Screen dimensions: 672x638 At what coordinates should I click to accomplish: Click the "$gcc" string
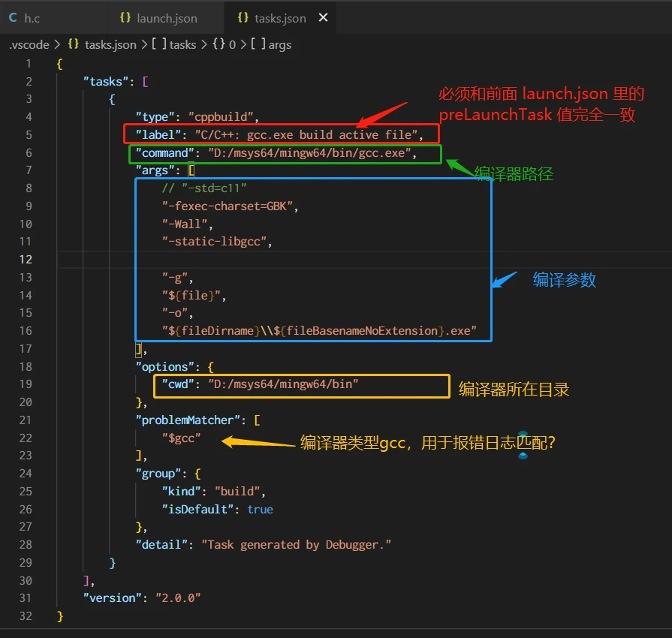point(181,438)
